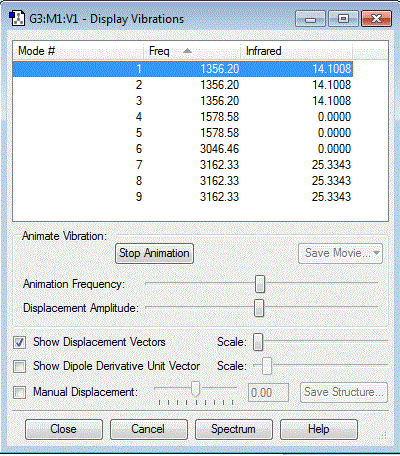This screenshot has height=456, width=400.
Task: Click the Animation Frequency slider handle
Action: 260,284
